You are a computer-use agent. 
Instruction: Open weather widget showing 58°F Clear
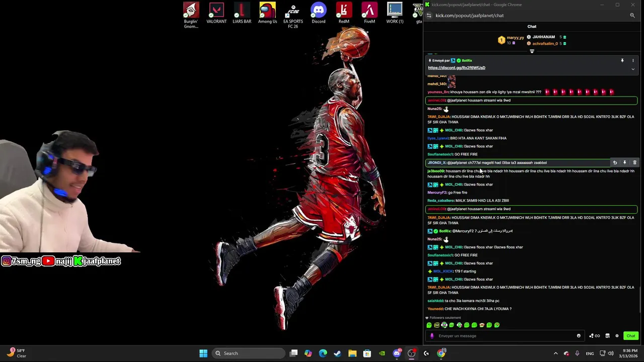coord(17,353)
